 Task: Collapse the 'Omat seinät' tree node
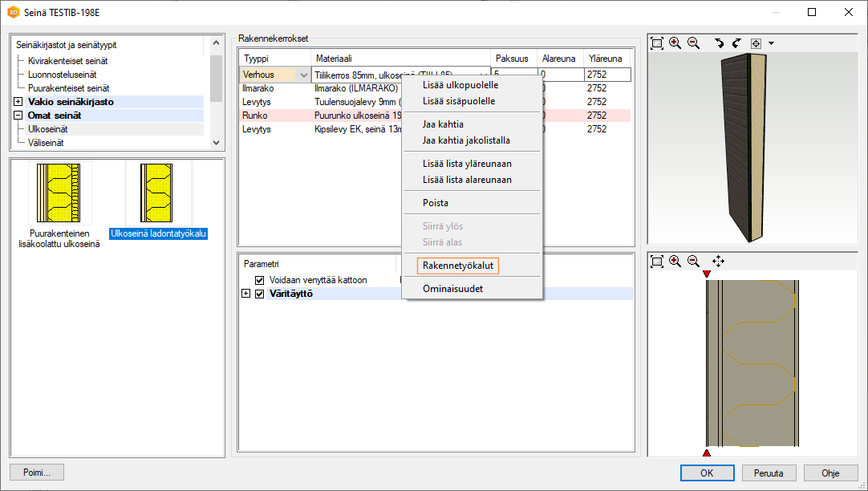(18, 116)
